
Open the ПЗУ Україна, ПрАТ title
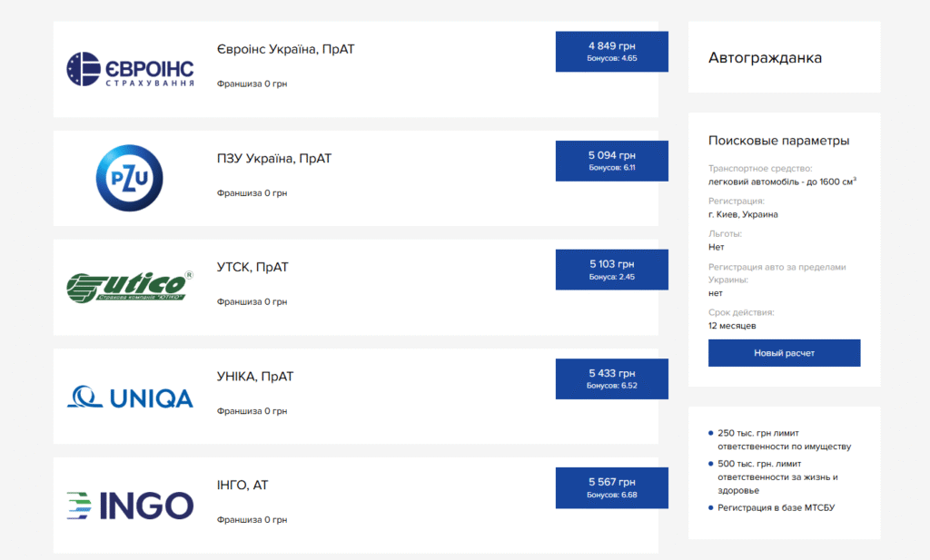274,158
